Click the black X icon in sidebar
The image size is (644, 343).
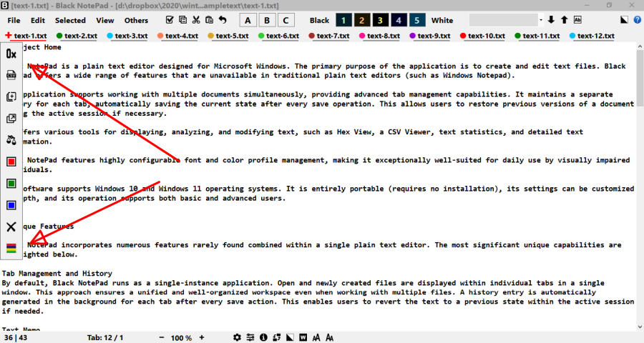click(x=11, y=227)
